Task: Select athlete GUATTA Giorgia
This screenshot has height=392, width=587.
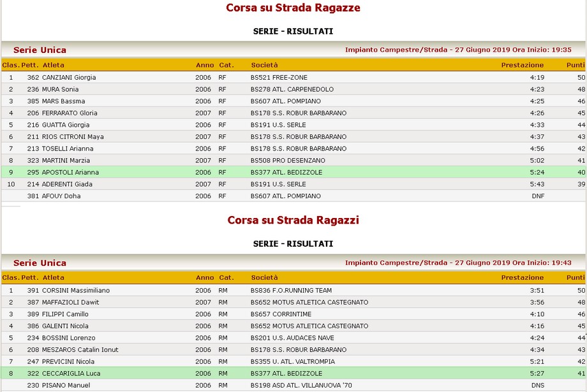Action: point(66,125)
